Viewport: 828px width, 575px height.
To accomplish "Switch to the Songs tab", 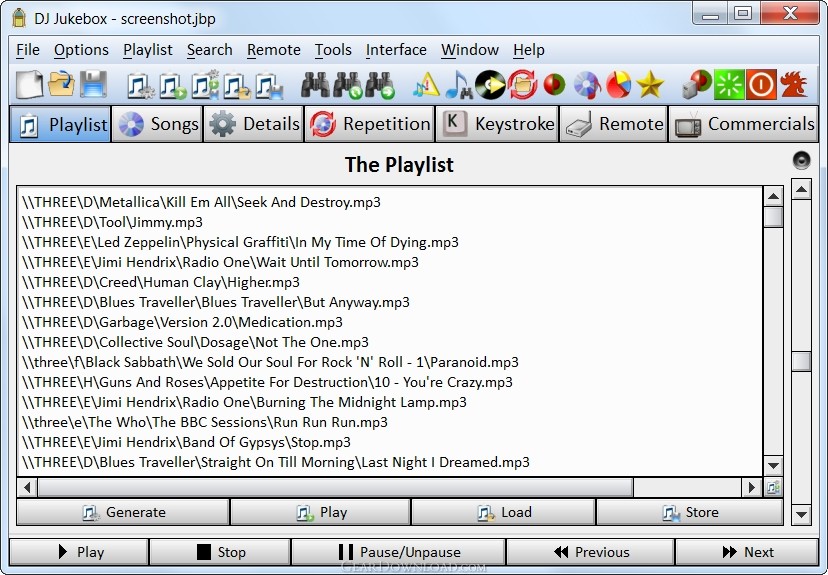I will click(x=157, y=125).
